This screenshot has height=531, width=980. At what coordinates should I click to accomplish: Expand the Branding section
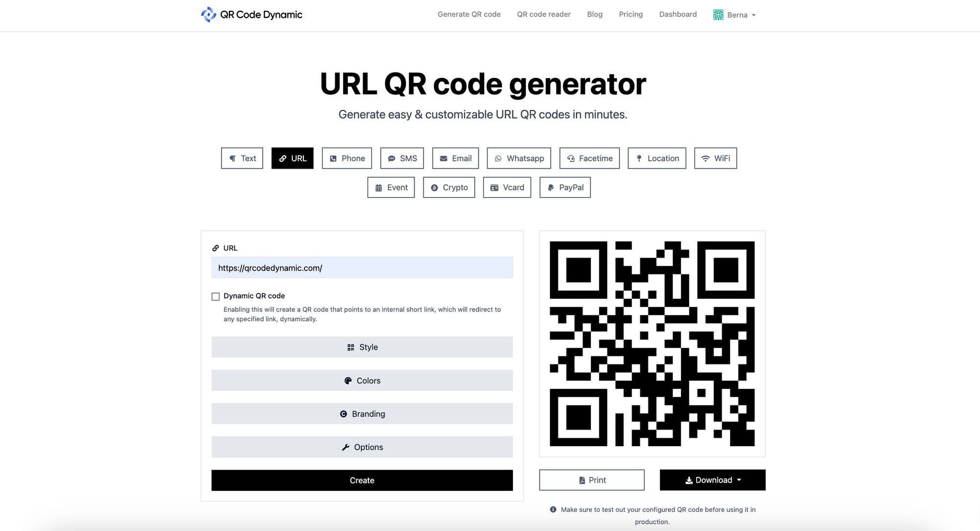coord(362,414)
